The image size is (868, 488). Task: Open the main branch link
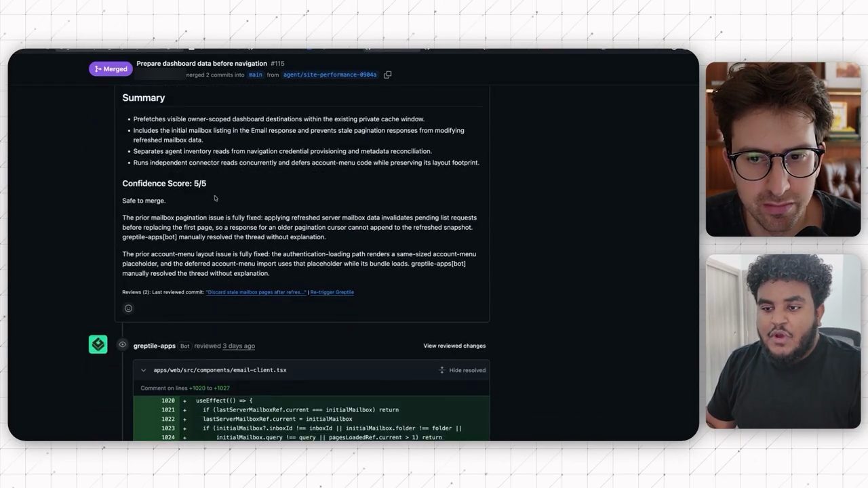pyautogui.click(x=255, y=75)
